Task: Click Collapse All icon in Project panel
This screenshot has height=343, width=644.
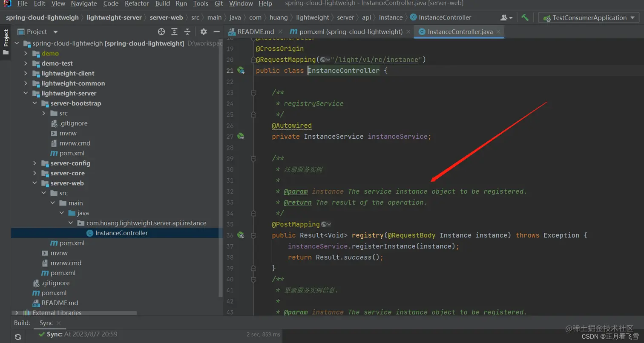Action: point(187,31)
